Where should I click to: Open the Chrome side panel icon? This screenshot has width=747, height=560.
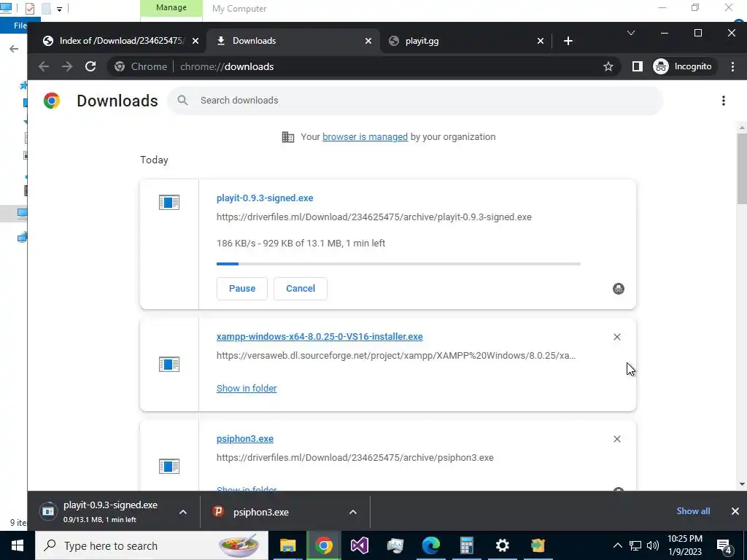click(637, 66)
